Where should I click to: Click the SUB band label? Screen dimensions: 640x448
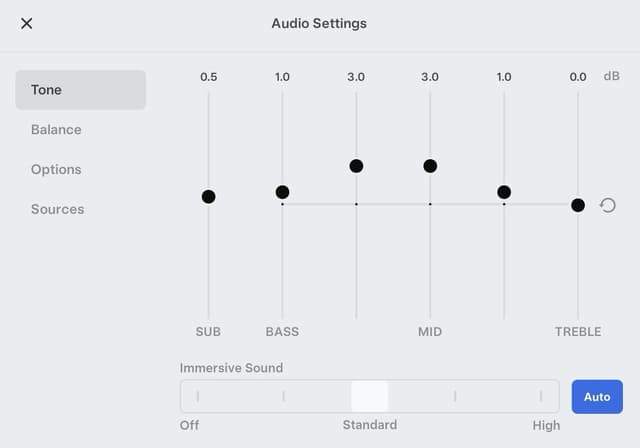[x=208, y=331]
